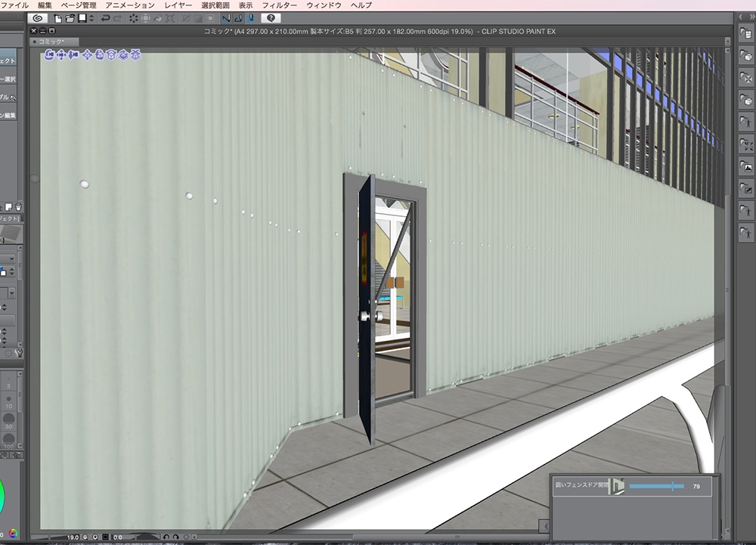The image size is (756, 545).
Task: Open the アニメーション menu
Action: click(130, 4)
